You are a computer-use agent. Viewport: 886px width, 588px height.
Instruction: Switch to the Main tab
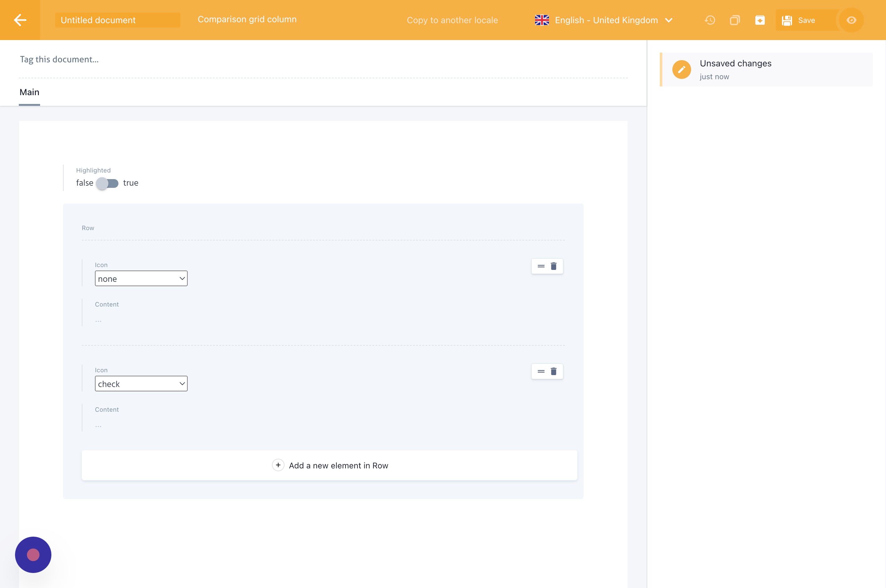pos(29,92)
